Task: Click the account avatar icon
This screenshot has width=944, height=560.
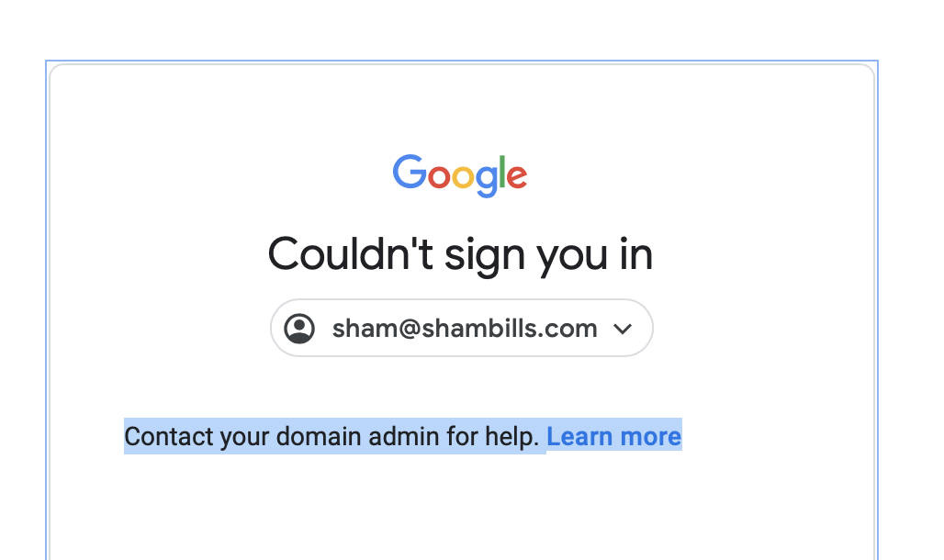Action: pos(299,329)
